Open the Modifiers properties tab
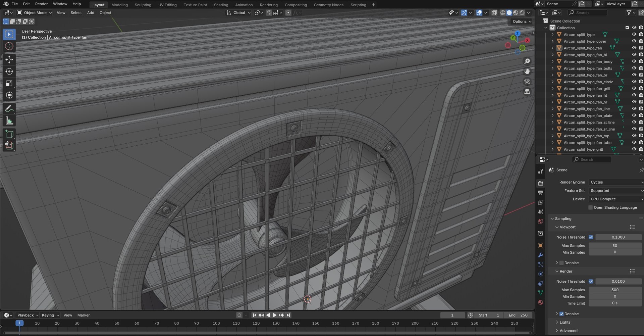 pos(540,255)
